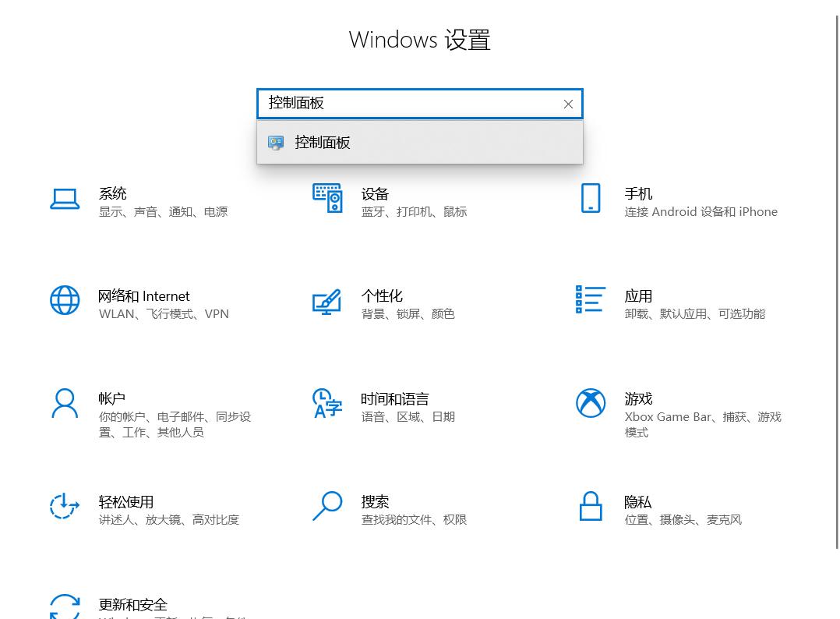Click the text 位置、摄像头、麦克风
Image resolution: width=840 pixels, height=619 pixels.
[x=683, y=520]
